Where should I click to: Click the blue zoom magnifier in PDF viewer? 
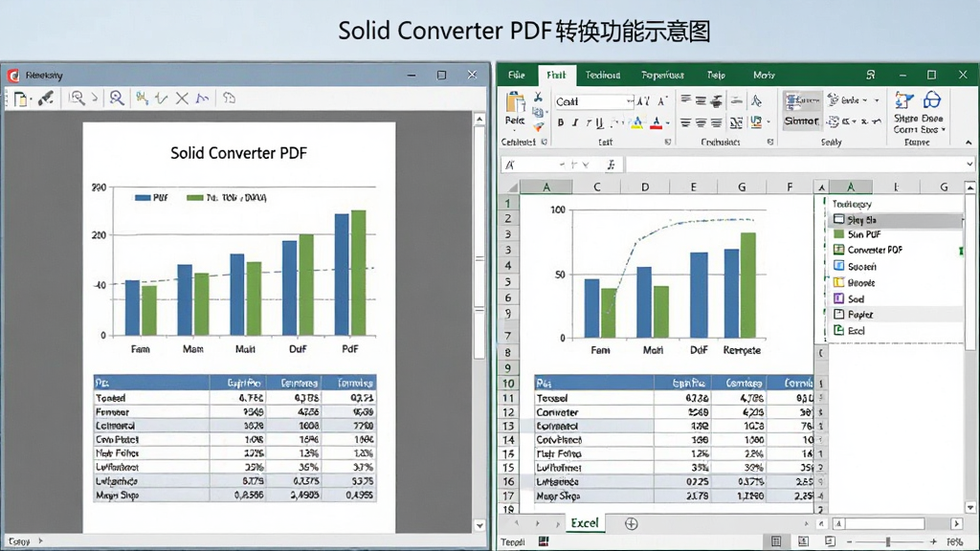pyautogui.click(x=116, y=99)
